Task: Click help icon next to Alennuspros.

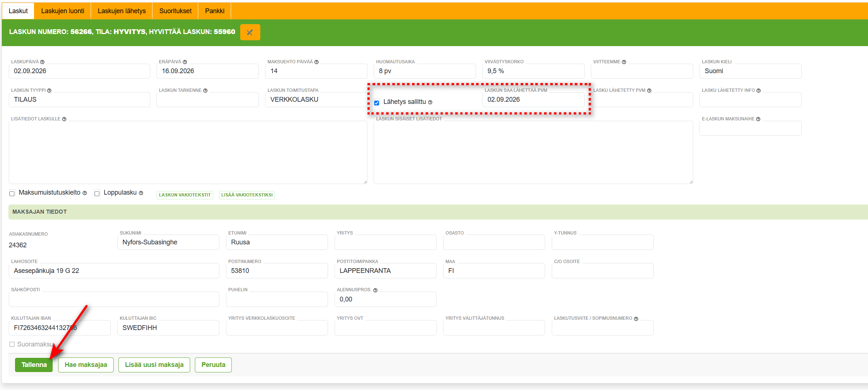Action: click(x=375, y=290)
